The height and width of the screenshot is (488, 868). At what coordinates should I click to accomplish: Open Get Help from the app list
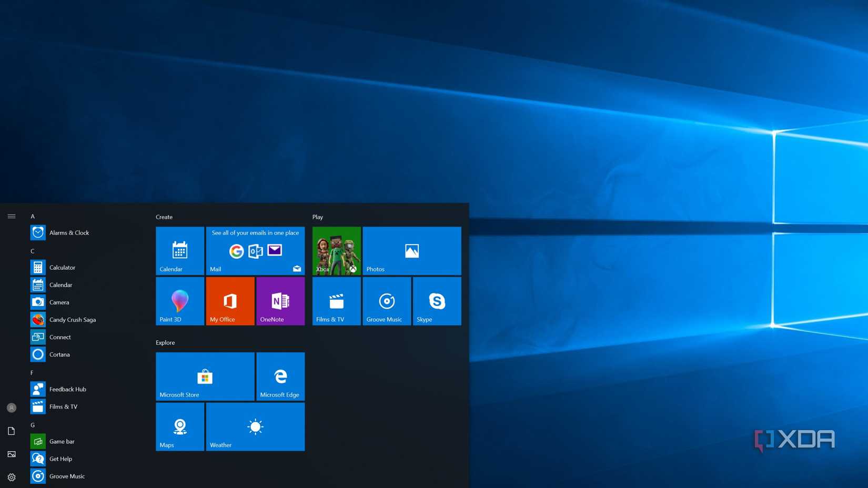click(x=60, y=459)
